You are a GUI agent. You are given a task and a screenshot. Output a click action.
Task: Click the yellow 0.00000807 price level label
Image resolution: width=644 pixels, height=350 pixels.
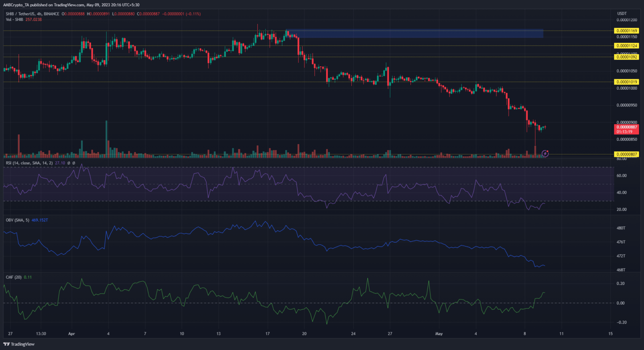pos(626,154)
